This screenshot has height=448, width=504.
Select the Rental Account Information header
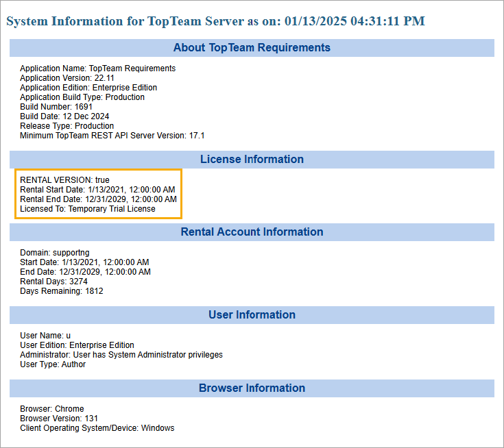[x=252, y=232]
